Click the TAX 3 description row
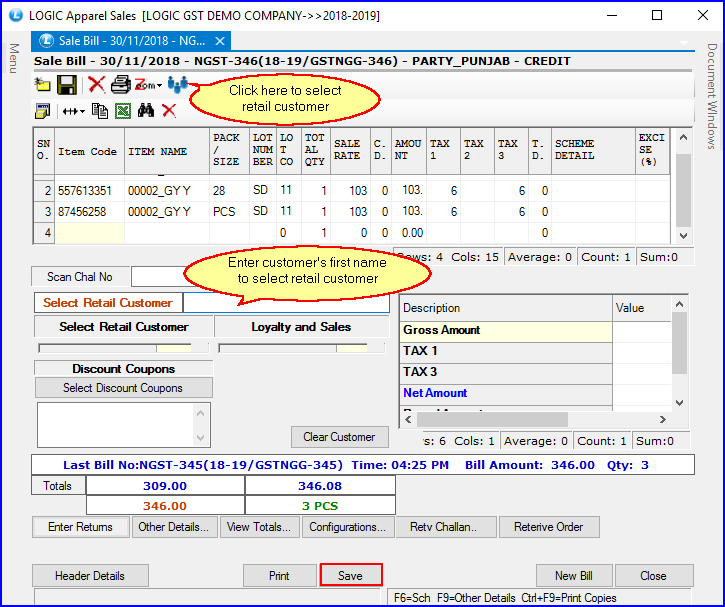 [x=506, y=372]
